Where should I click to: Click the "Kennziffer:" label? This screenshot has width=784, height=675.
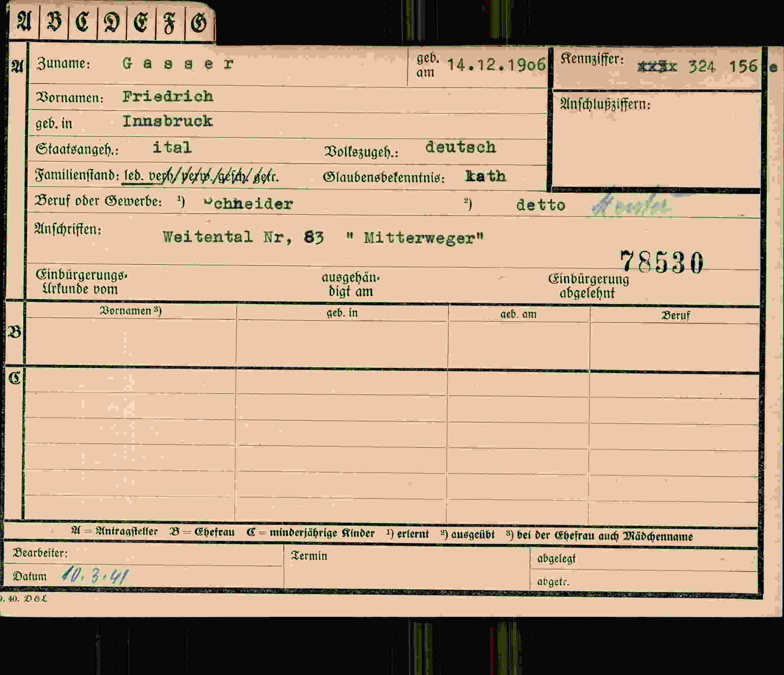[x=592, y=59]
